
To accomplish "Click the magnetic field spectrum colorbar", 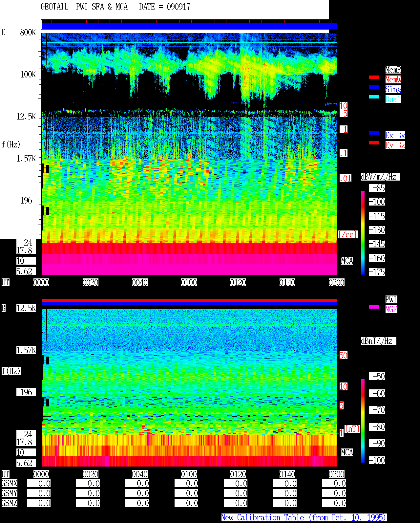I will 363,421.
